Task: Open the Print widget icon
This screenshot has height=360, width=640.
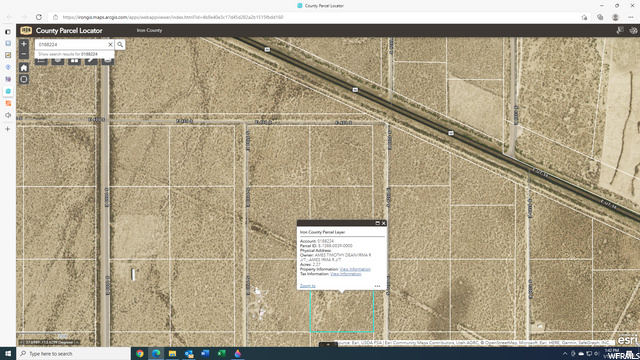Action: click(x=108, y=61)
